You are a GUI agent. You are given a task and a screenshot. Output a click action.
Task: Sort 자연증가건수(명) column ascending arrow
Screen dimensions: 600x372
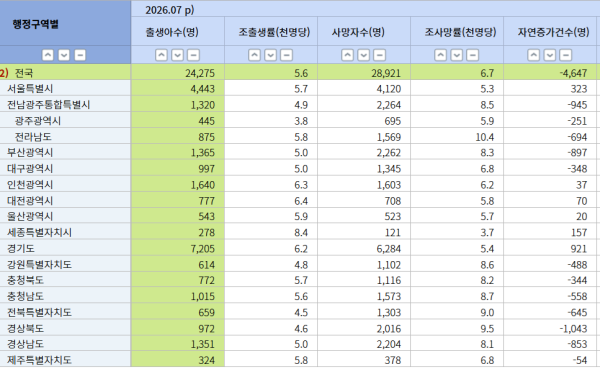(533, 55)
